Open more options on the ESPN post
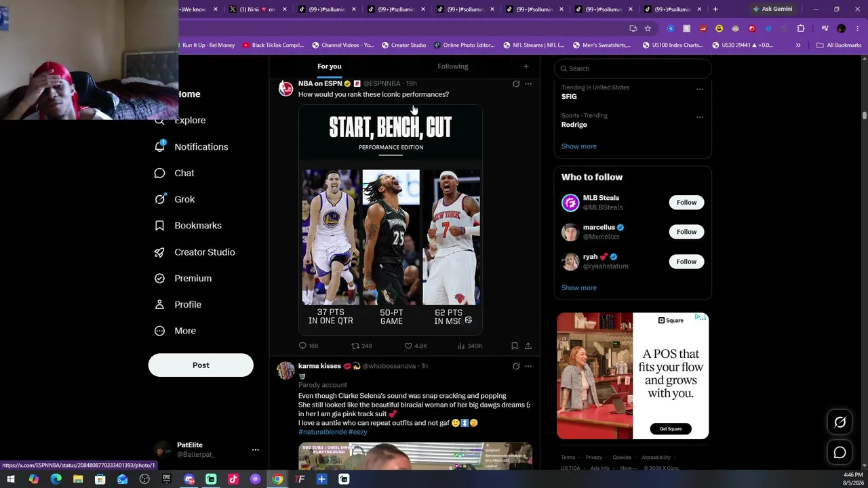This screenshot has height=488, width=868. click(x=528, y=83)
